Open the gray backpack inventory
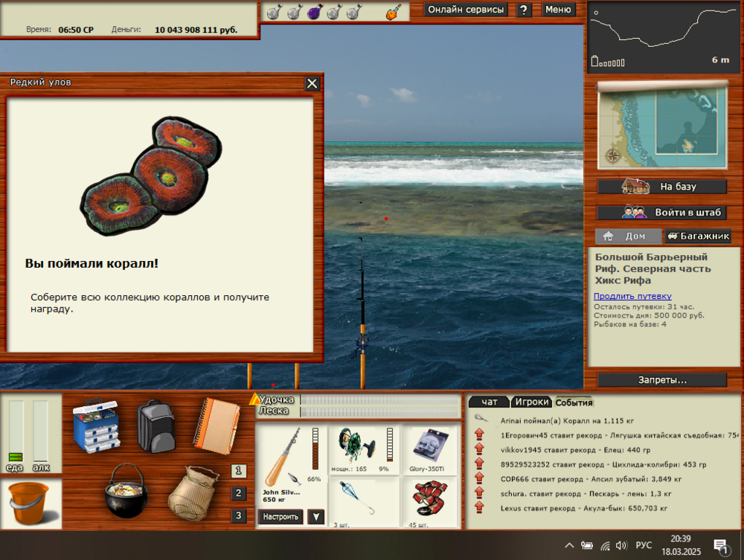744x560 pixels. pos(155,425)
